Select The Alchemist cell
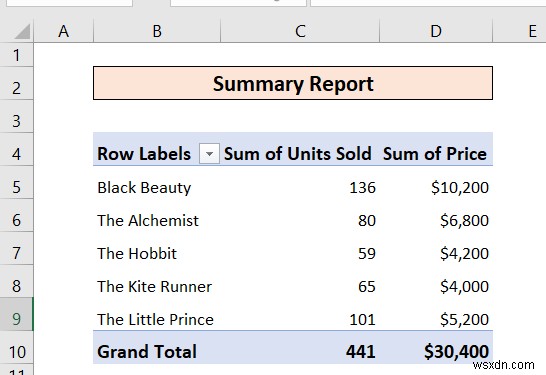This screenshot has width=546, height=375. point(157,216)
